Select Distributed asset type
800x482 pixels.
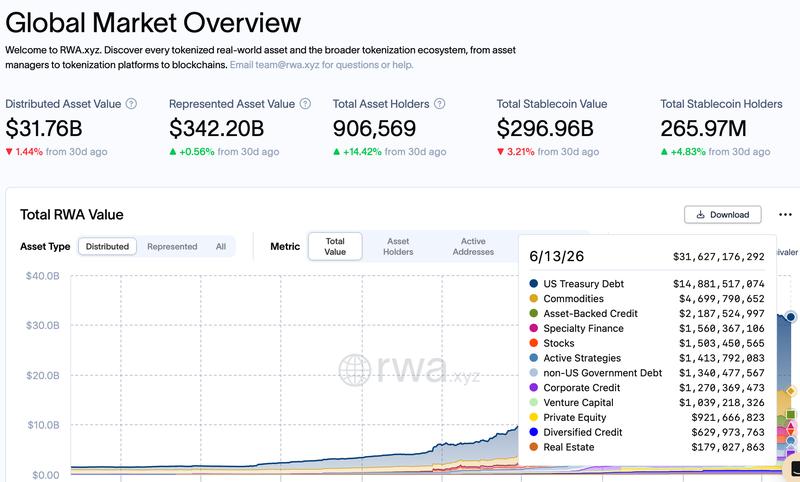pos(107,246)
